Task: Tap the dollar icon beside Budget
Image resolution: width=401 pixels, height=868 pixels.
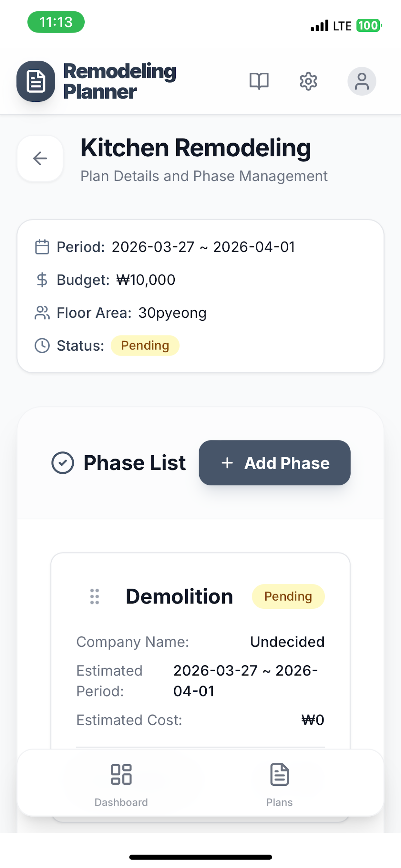Action: click(42, 280)
